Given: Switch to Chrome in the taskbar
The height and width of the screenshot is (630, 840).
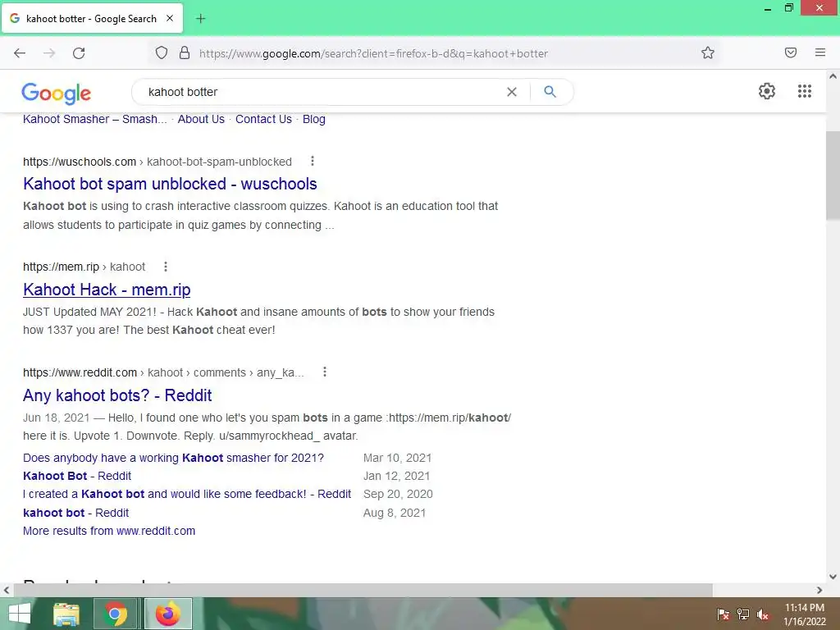Looking at the screenshot, I should tap(115, 614).
